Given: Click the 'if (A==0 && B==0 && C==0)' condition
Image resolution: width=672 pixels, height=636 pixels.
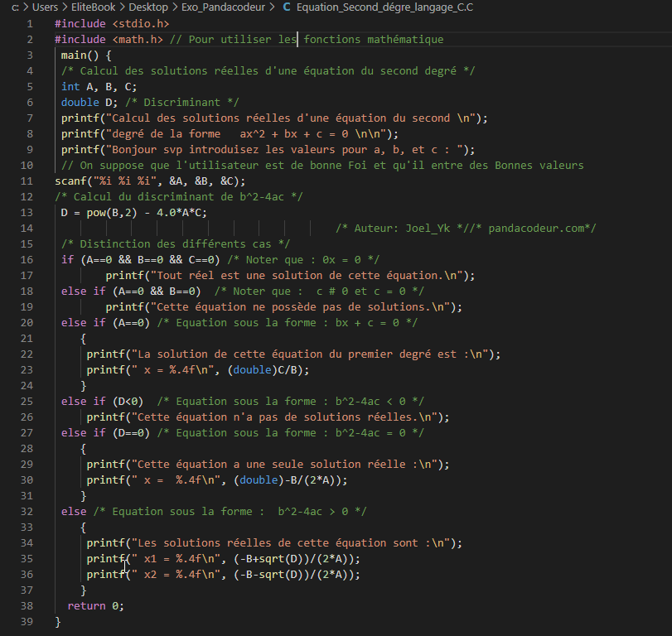Looking at the screenshot, I should click(x=141, y=259).
